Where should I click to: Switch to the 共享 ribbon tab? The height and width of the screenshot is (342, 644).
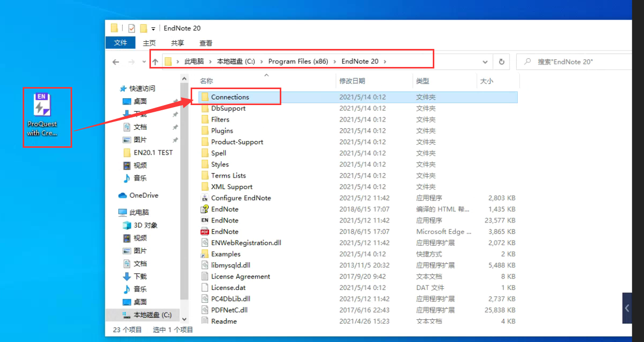[178, 43]
